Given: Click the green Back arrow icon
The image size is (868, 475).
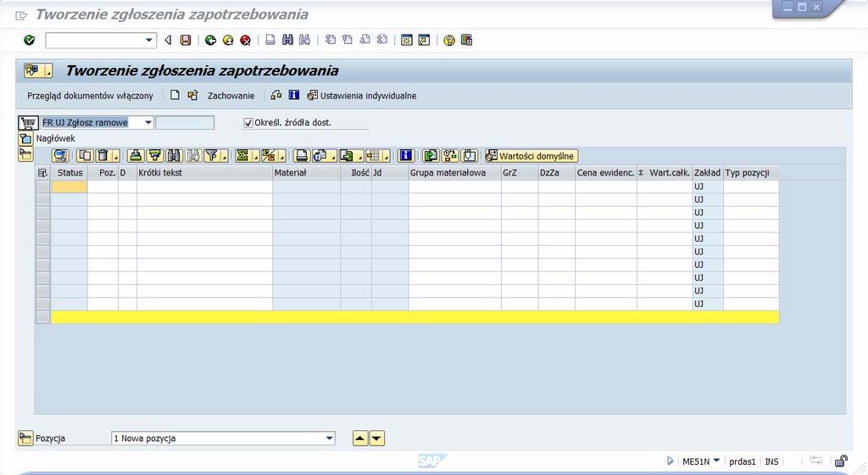Looking at the screenshot, I should 210,40.
